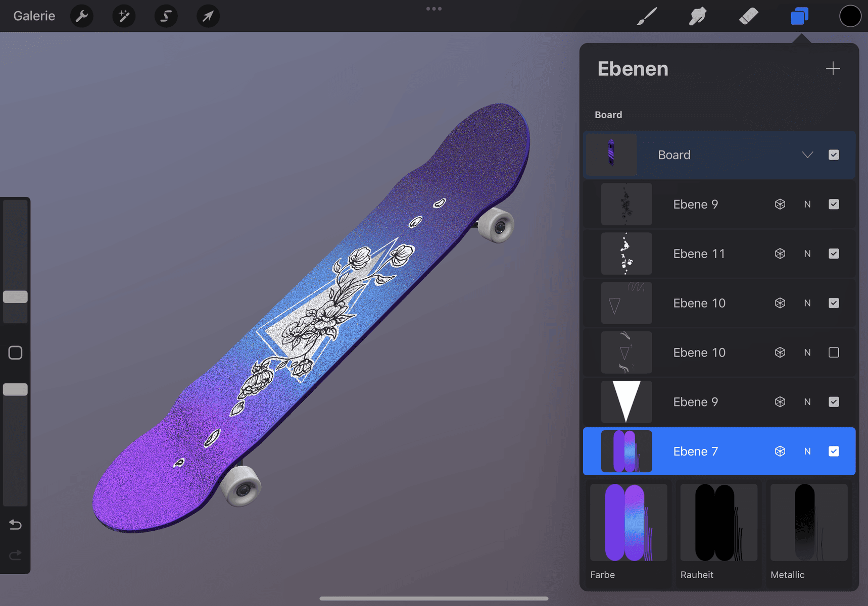Open blend mode N of triangle Ebene 9
Screen dimensions: 868x606
pos(807,402)
